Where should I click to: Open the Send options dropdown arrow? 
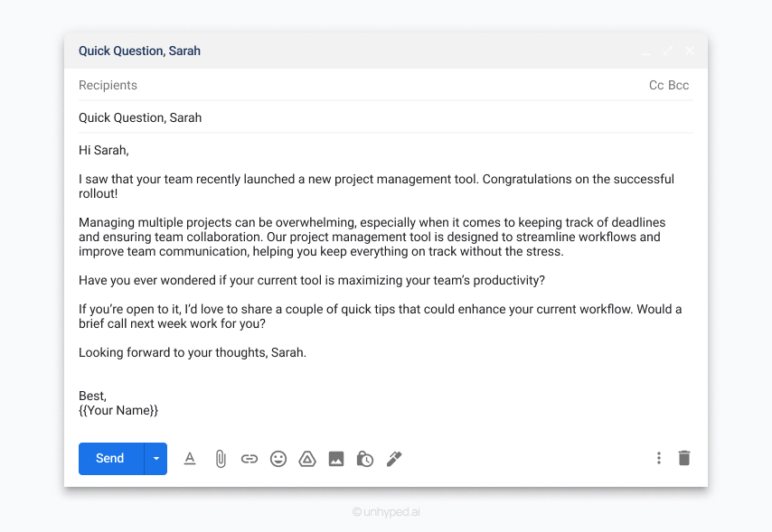[155, 459]
